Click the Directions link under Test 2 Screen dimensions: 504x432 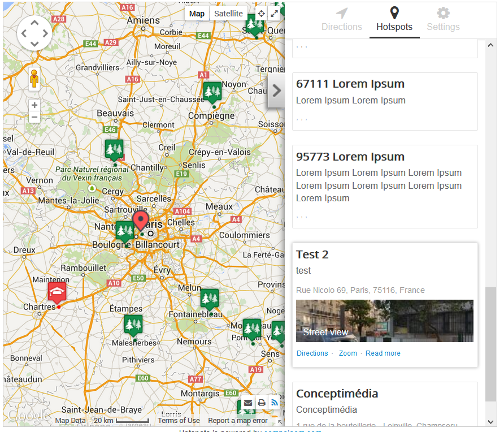[x=312, y=353]
